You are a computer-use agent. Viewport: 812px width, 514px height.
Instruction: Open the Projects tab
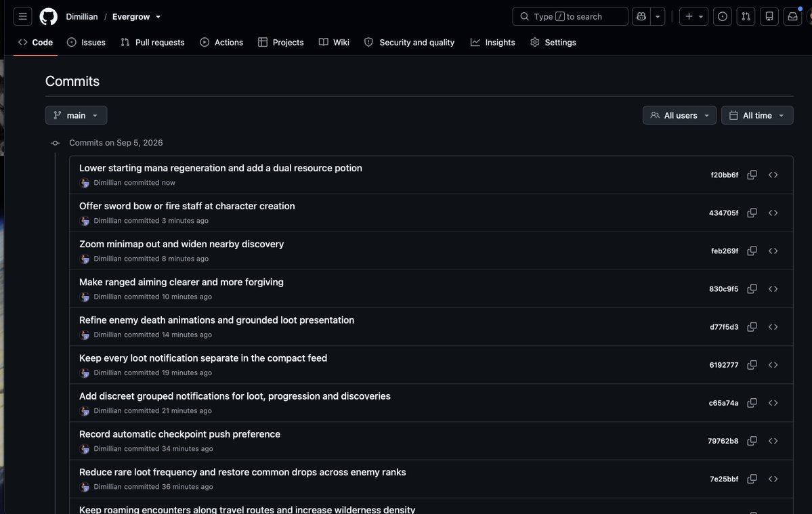coord(280,43)
